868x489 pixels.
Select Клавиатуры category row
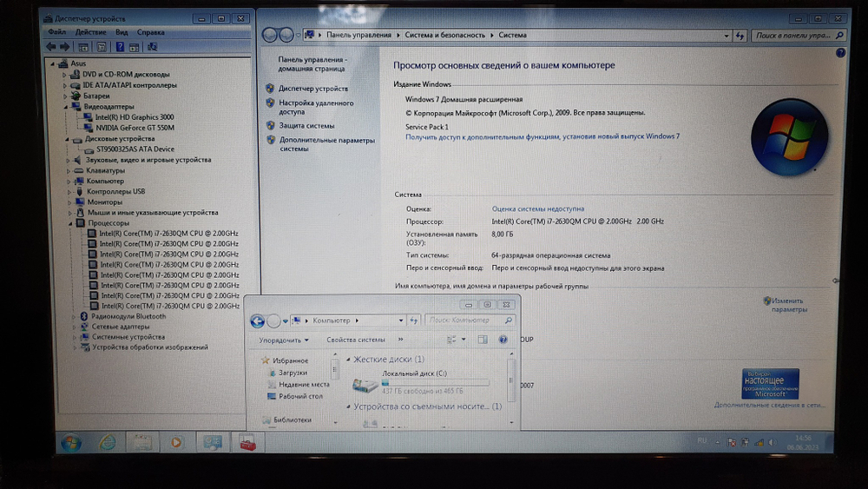click(105, 170)
